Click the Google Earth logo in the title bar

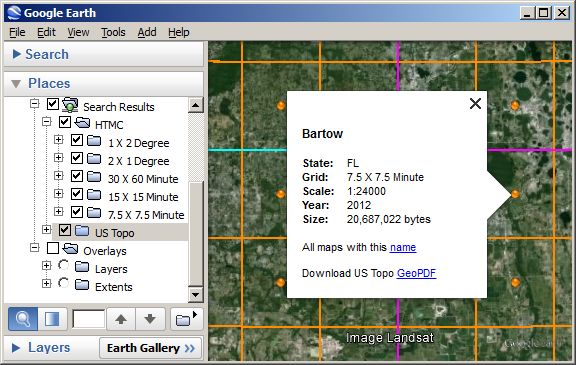coord(14,13)
